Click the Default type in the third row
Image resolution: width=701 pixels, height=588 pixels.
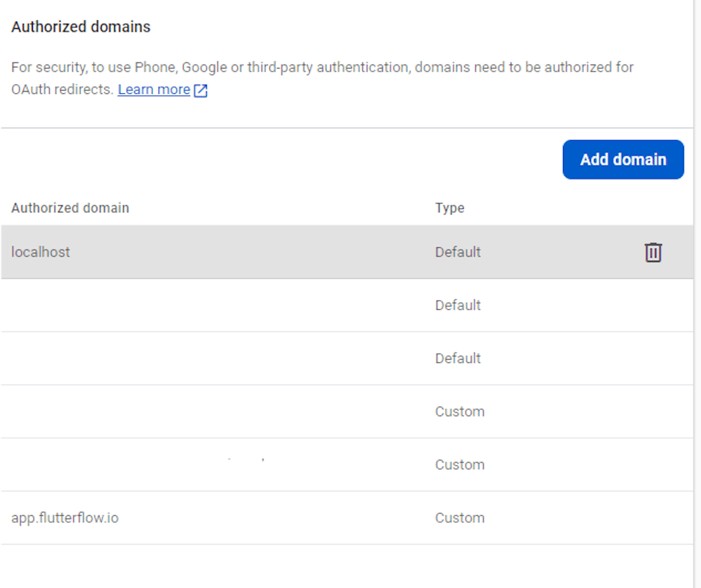458,358
